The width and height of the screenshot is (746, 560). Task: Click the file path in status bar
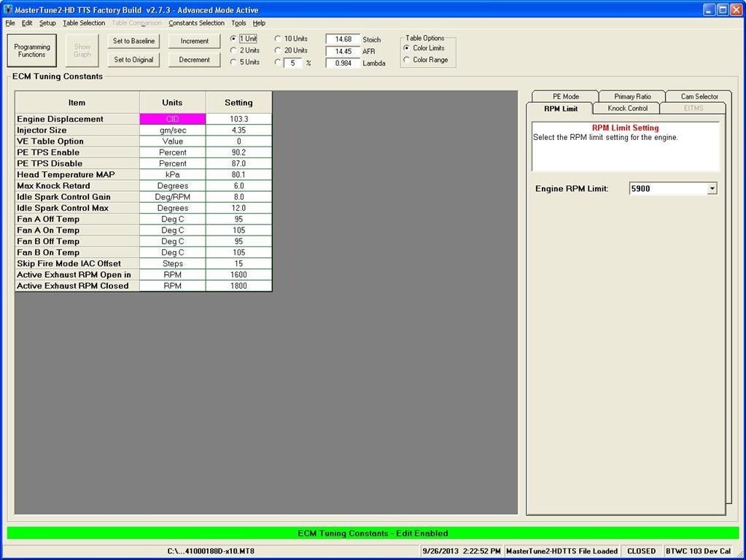click(x=211, y=551)
